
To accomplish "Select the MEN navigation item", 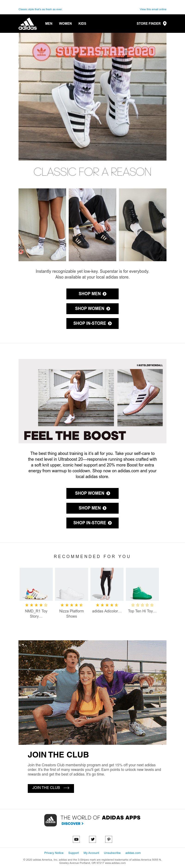I will [49, 24].
